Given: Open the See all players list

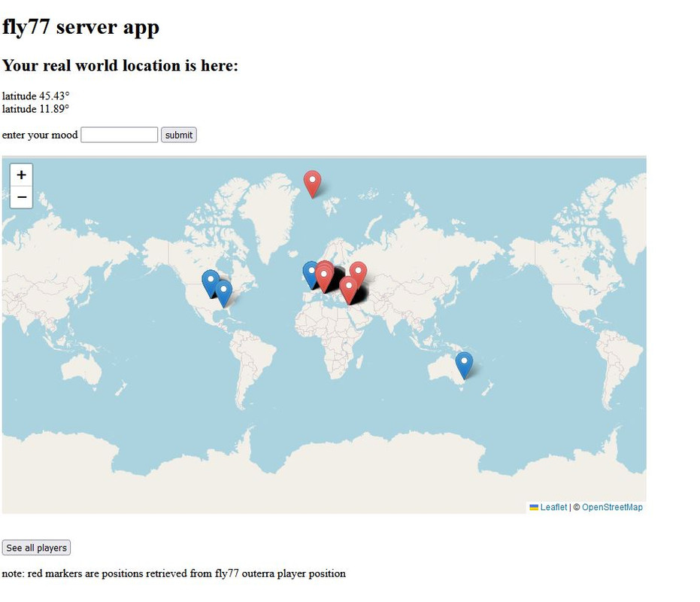Looking at the screenshot, I should click(x=36, y=548).
